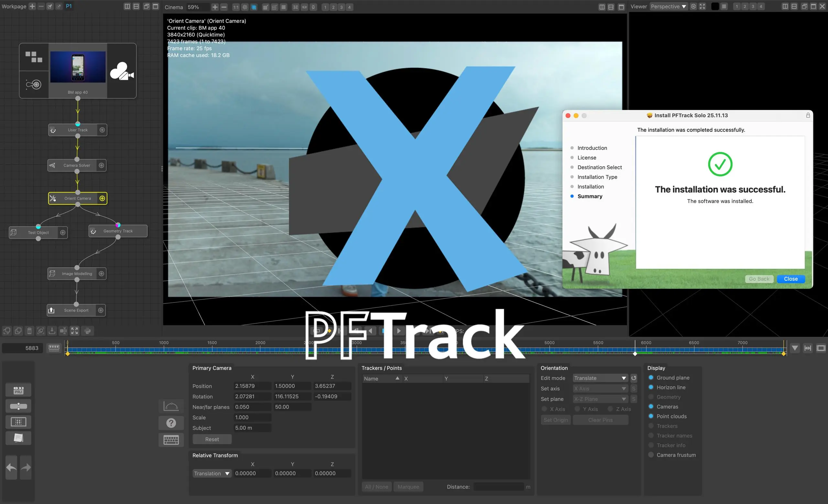Open the keyboard shortcuts icon

[x=171, y=440]
